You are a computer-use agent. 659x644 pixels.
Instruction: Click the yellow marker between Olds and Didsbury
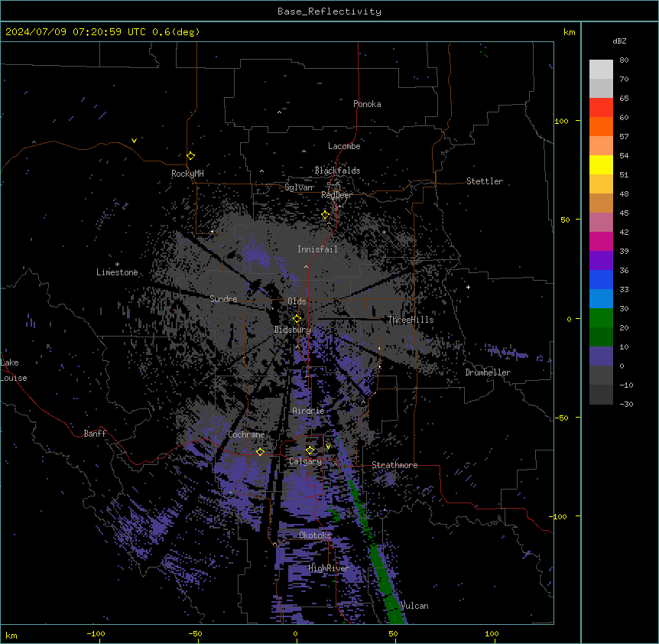[297, 319]
